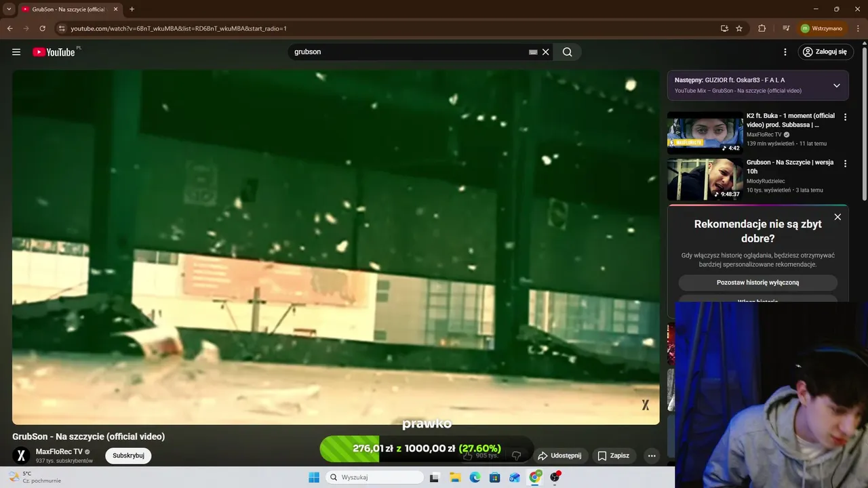Save the video with Zapisz
This screenshot has height=488, width=868.
coord(613,455)
